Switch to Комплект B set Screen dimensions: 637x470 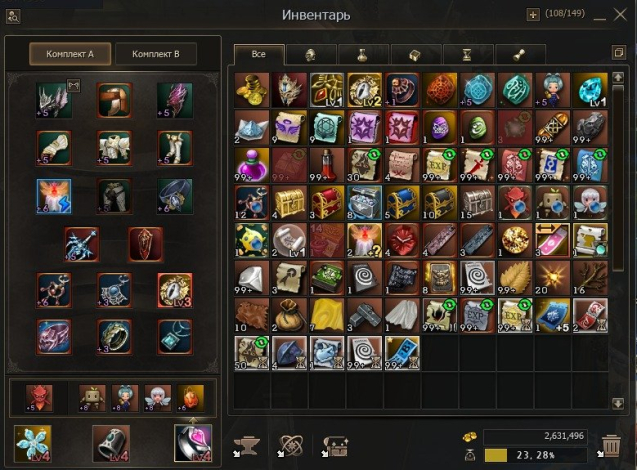[156, 54]
